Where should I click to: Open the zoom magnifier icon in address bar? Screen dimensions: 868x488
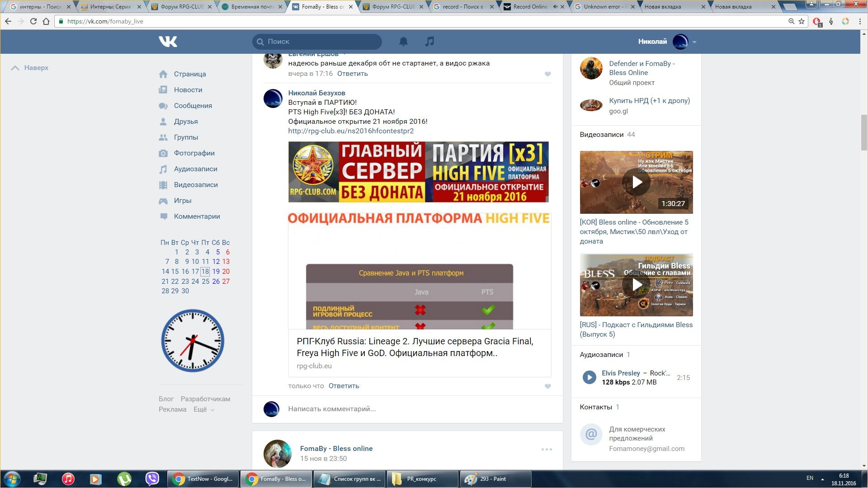point(791,21)
